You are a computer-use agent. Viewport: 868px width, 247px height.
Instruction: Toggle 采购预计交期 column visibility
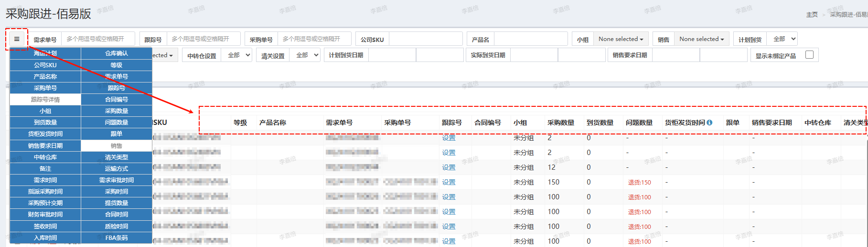tap(45, 203)
